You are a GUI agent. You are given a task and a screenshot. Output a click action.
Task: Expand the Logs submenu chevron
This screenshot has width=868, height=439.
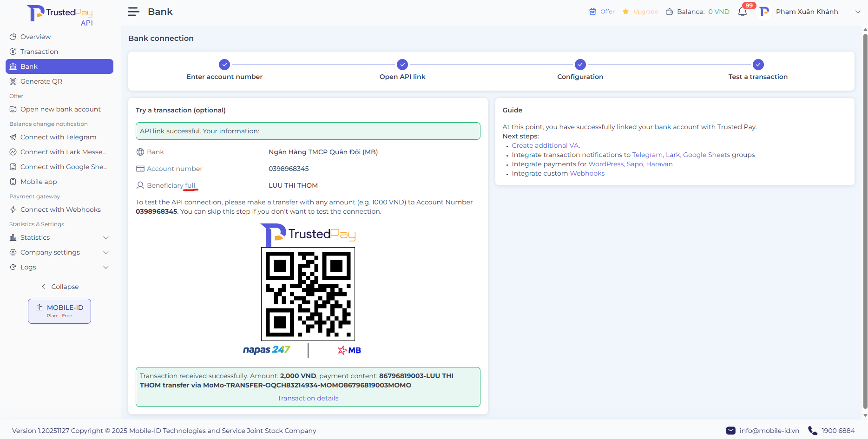106,267
